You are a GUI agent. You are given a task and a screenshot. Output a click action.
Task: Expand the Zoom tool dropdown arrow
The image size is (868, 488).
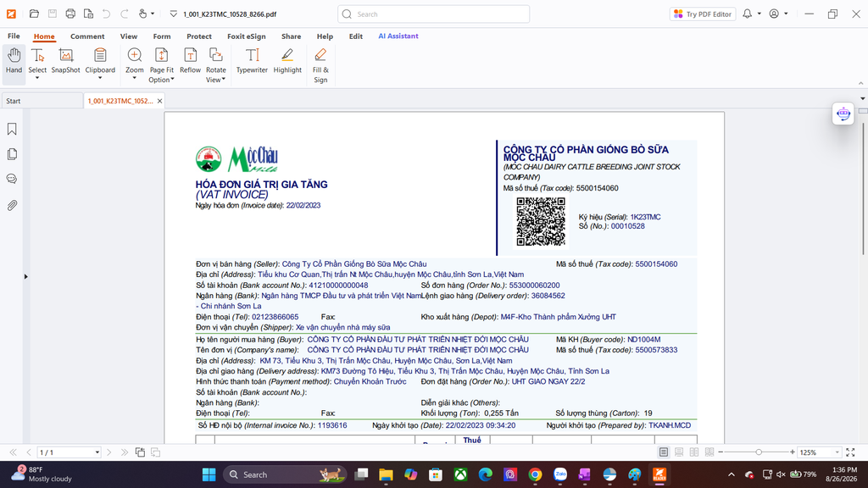[135, 78]
